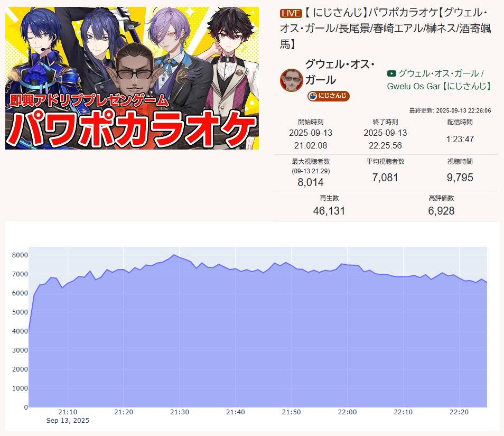Click the にじさんじ group tag
The image size is (504, 436).
tap(328, 96)
